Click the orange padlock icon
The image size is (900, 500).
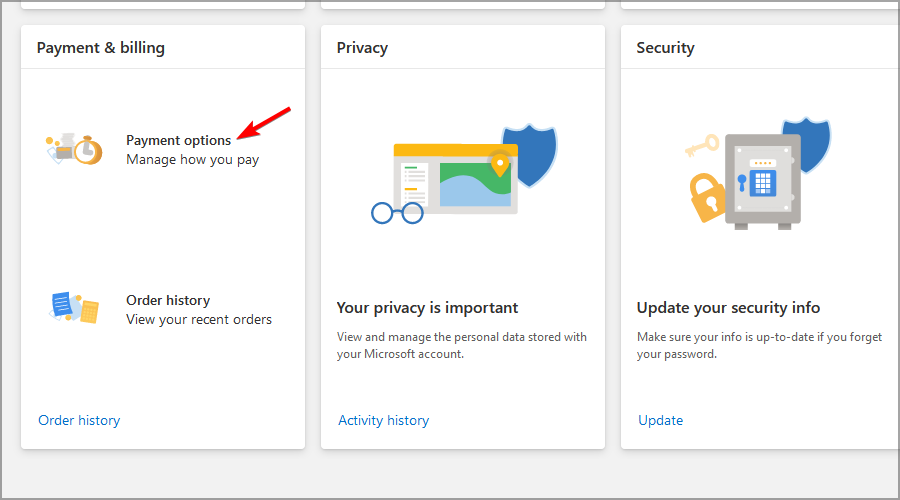tap(710, 197)
